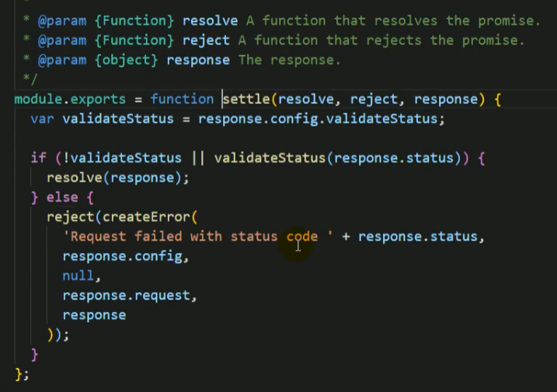This screenshot has width=557, height=392.
Task: Click the response.request argument
Action: [127, 296]
